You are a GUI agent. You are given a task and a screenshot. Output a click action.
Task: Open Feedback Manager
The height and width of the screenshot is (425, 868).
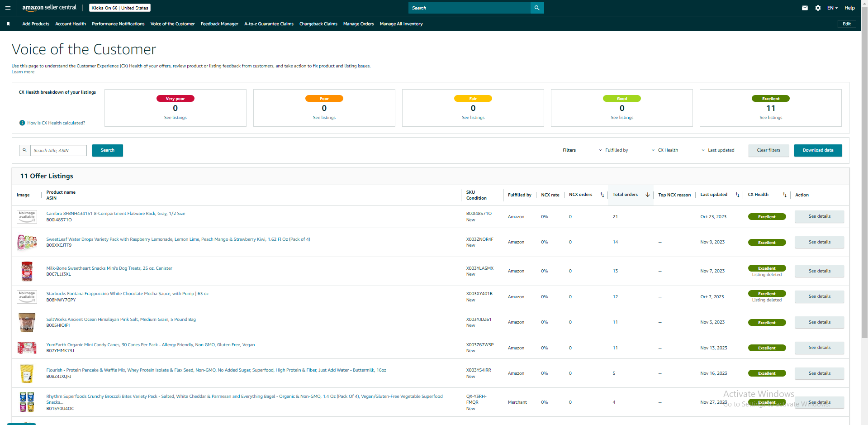point(219,24)
